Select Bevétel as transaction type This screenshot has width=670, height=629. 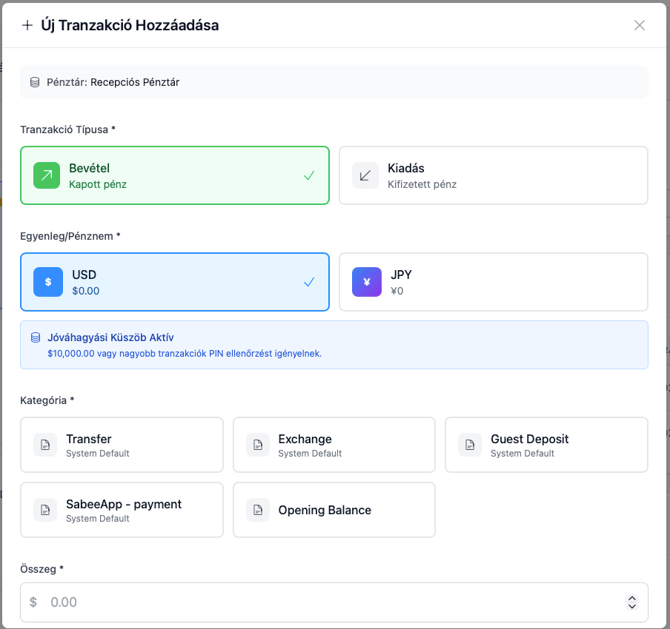tap(175, 175)
